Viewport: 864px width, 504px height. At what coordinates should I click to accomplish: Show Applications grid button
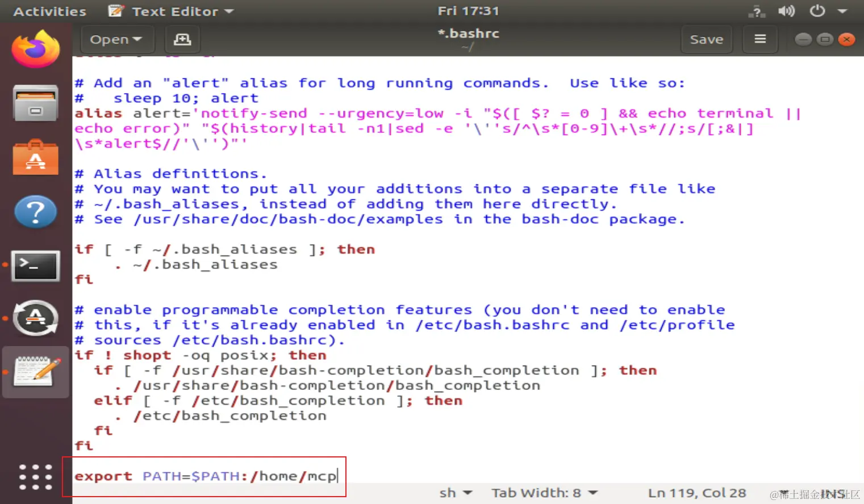pos(36,477)
